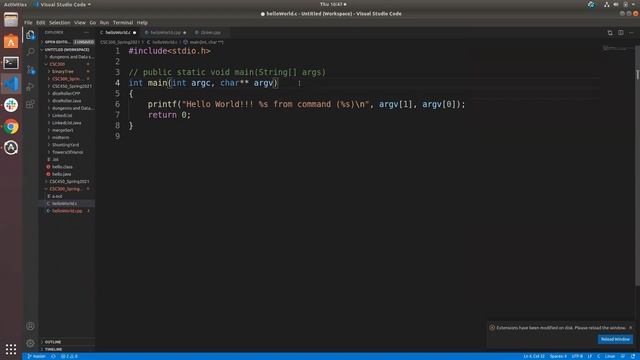This screenshot has width=640, height=360.
Task: Click the Split Editor Right icon
Action: tap(620, 33)
